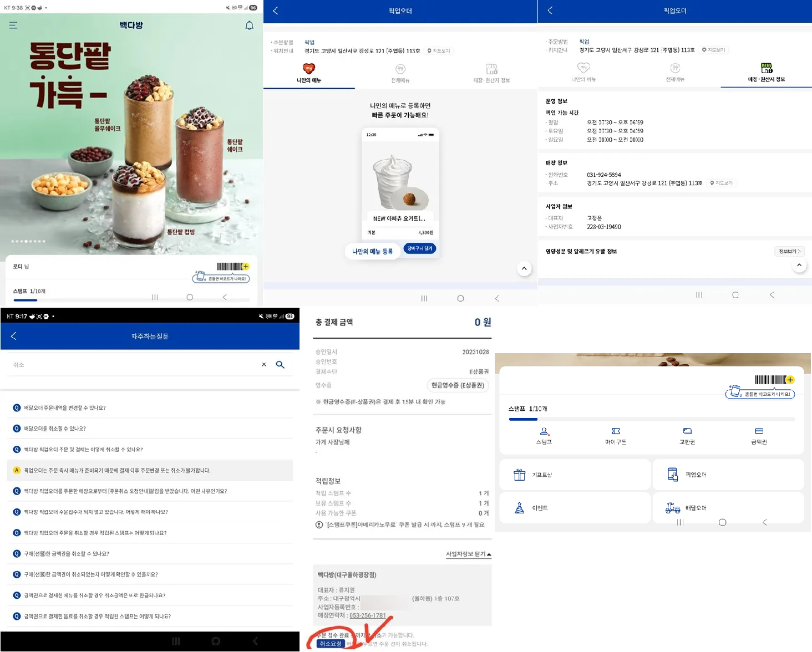This screenshot has height=652, width=812.
Task: Expand the question 배달오더를 취소할 수 있나요?
Action: [150, 429]
